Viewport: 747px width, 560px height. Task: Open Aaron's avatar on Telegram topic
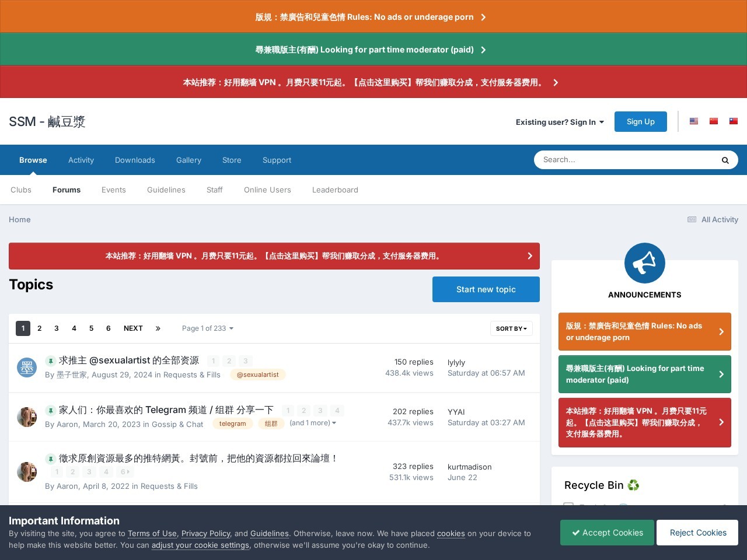[x=27, y=417]
